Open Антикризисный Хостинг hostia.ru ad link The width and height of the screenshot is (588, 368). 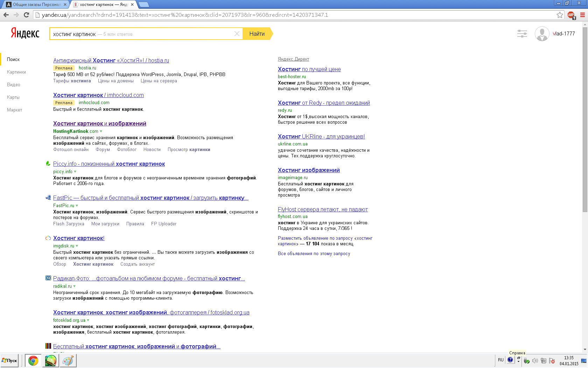pyautogui.click(x=111, y=60)
